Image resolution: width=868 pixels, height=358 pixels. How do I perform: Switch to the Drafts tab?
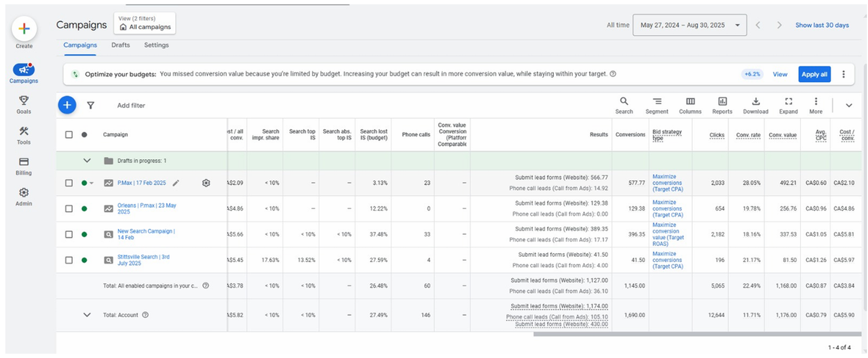click(120, 45)
